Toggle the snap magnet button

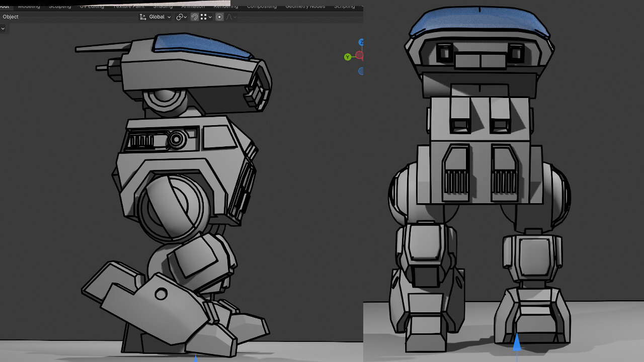(x=194, y=17)
